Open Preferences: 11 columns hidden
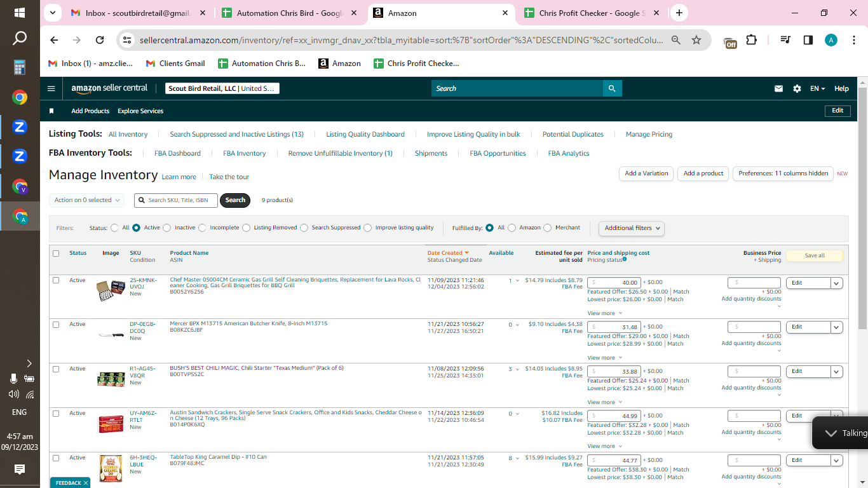The image size is (868, 488). pyautogui.click(x=783, y=173)
